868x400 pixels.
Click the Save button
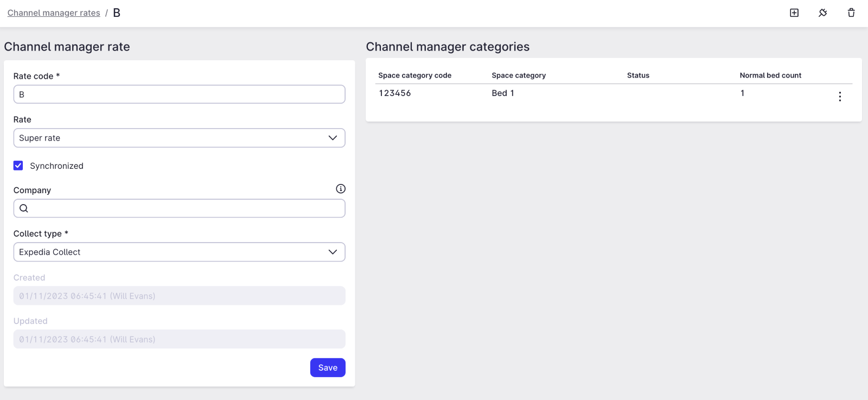point(328,367)
